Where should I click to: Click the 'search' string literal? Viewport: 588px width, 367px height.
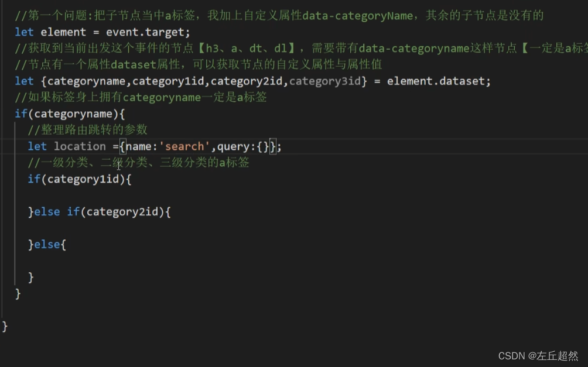coord(184,146)
